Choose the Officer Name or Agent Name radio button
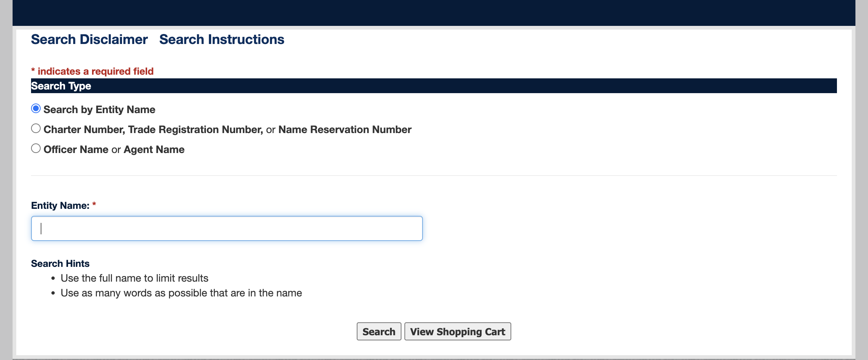 [36, 149]
